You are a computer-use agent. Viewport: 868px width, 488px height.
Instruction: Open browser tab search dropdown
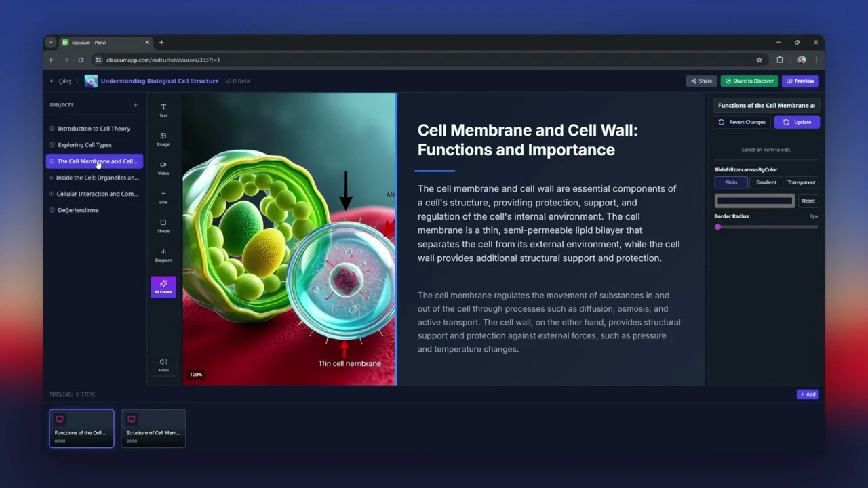tap(50, 42)
